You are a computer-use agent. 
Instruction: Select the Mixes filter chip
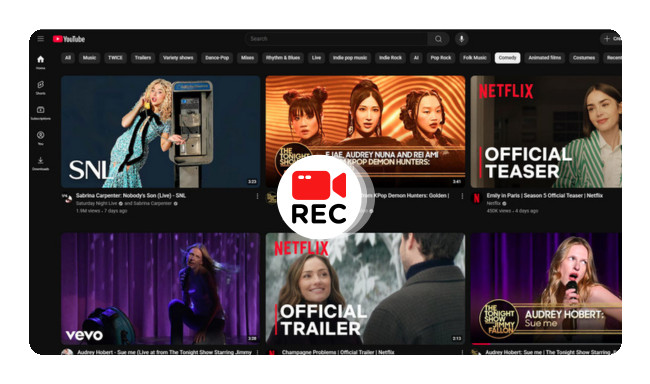point(247,58)
